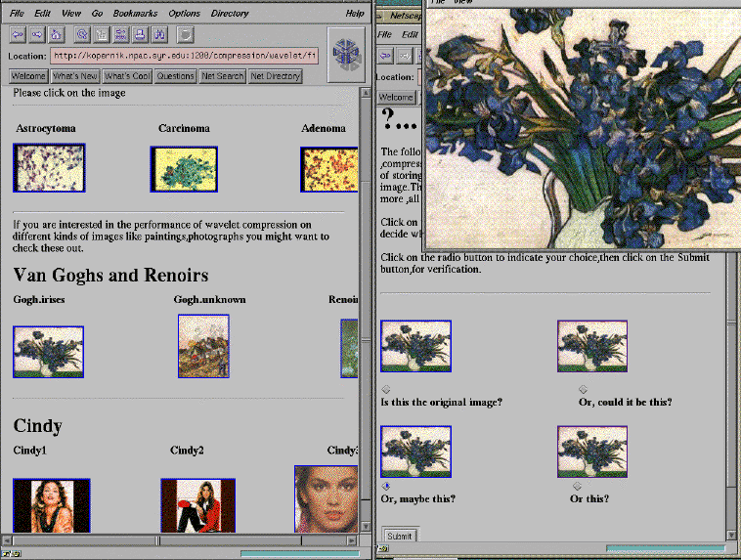
Task: Open Edit menu in right Netscape window
Action: [x=410, y=34]
